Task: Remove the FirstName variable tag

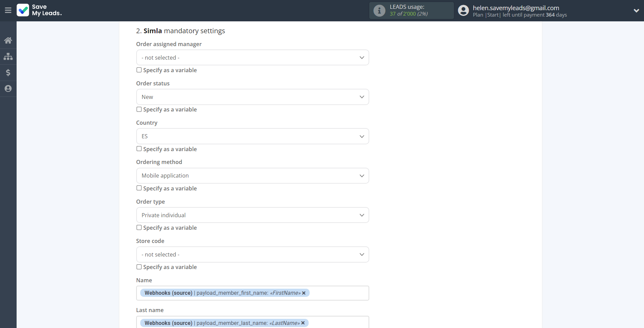Action: 304,293
